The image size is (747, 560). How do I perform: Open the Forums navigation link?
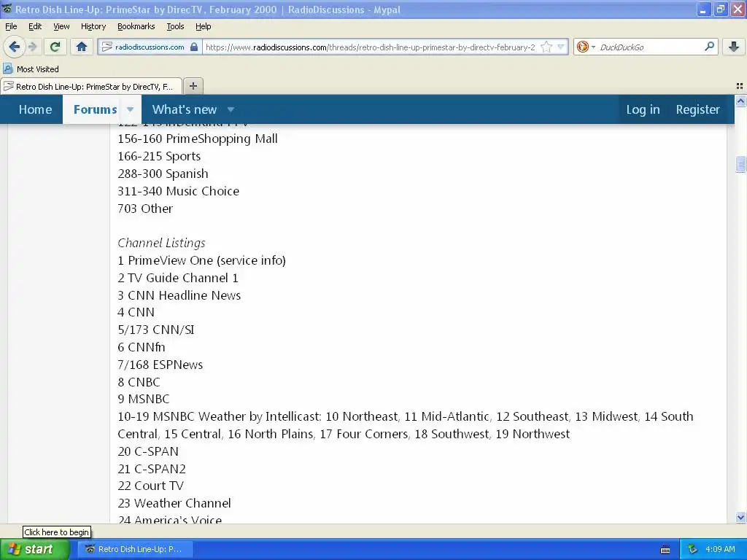pos(95,109)
